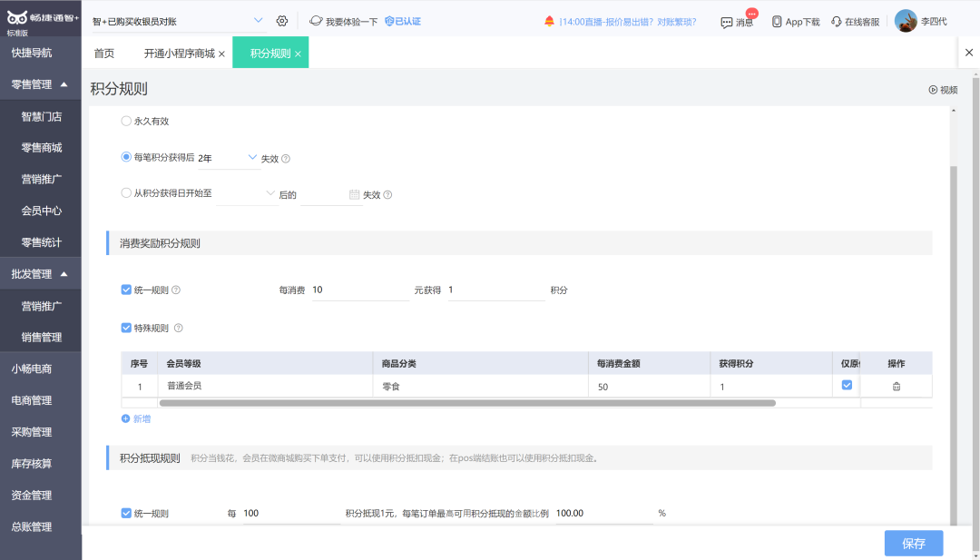This screenshot has height=560, width=980.
Task: Expand the account selector dropdown at top
Action: (x=258, y=21)
